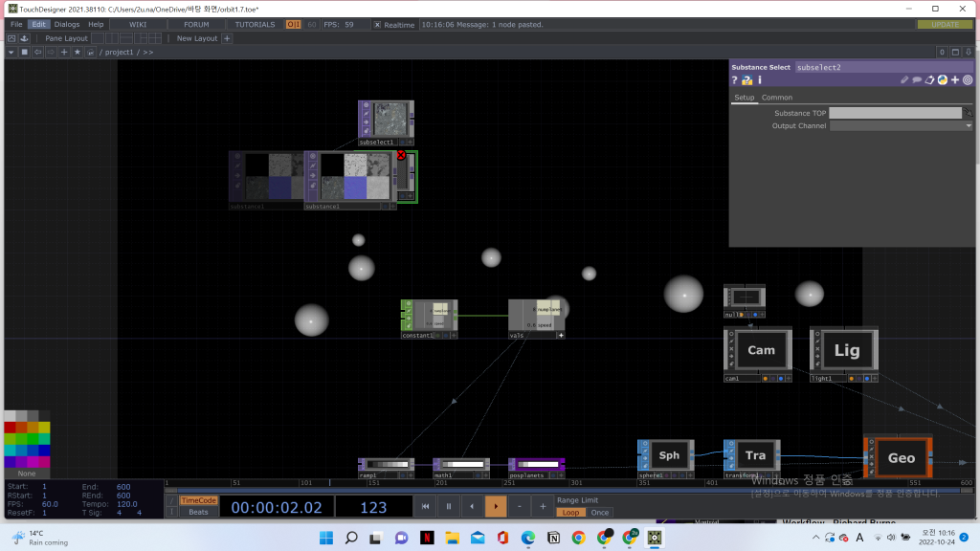Open the Output Channel dropdown
This screenshot has width=980, height=551.
point(901,125)
